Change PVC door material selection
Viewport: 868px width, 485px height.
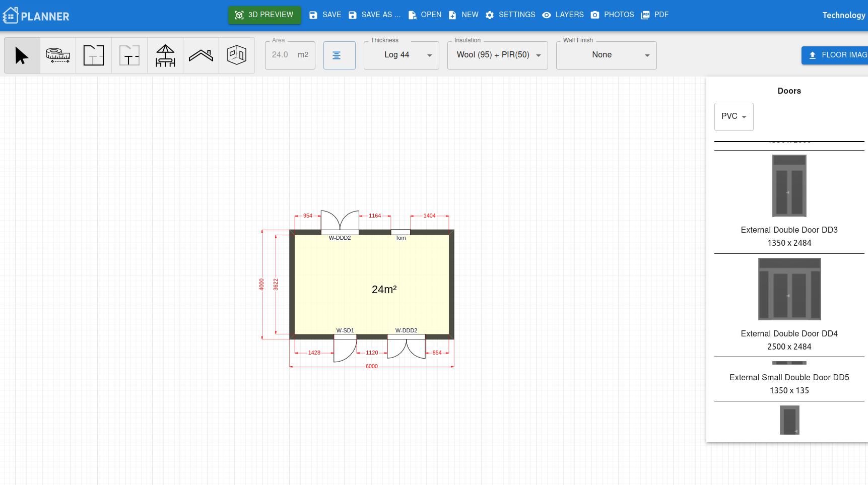[x=733, y=116]
